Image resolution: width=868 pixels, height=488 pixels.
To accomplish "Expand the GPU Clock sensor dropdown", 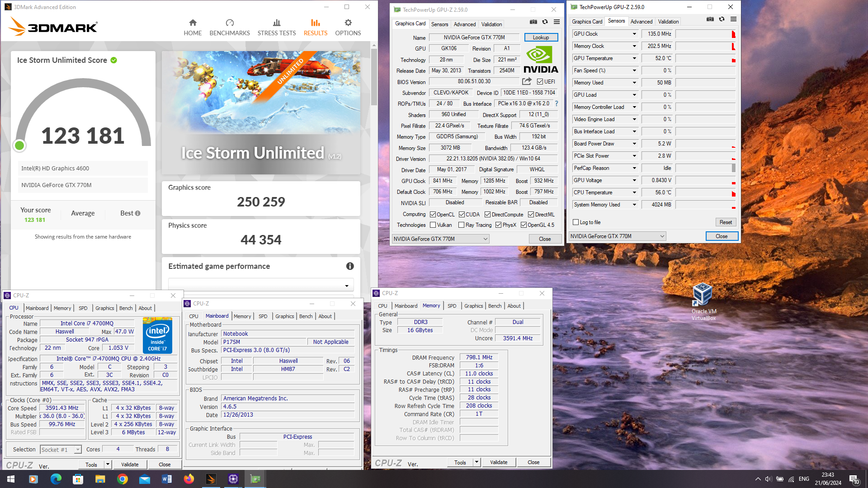I will click(x=634, y=34).
